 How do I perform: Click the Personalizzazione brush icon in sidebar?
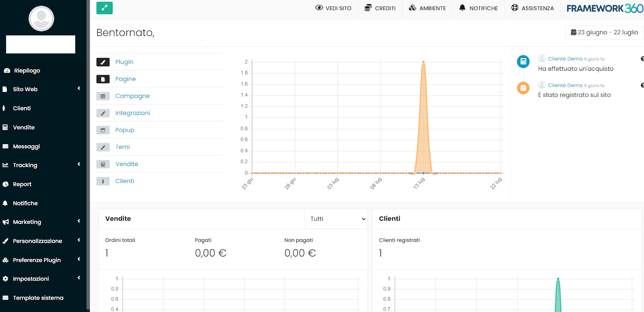[x=5, y=241]
